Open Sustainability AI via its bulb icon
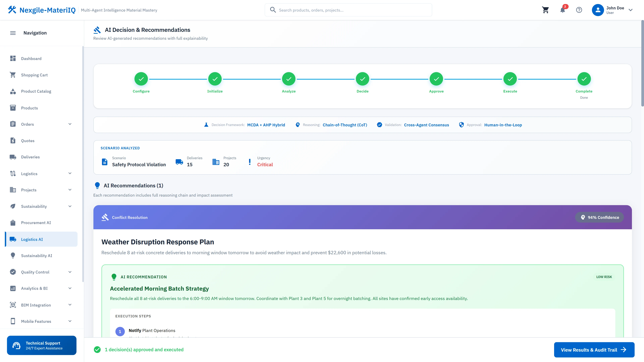This screenshot has width=644, height=362. 13,255
